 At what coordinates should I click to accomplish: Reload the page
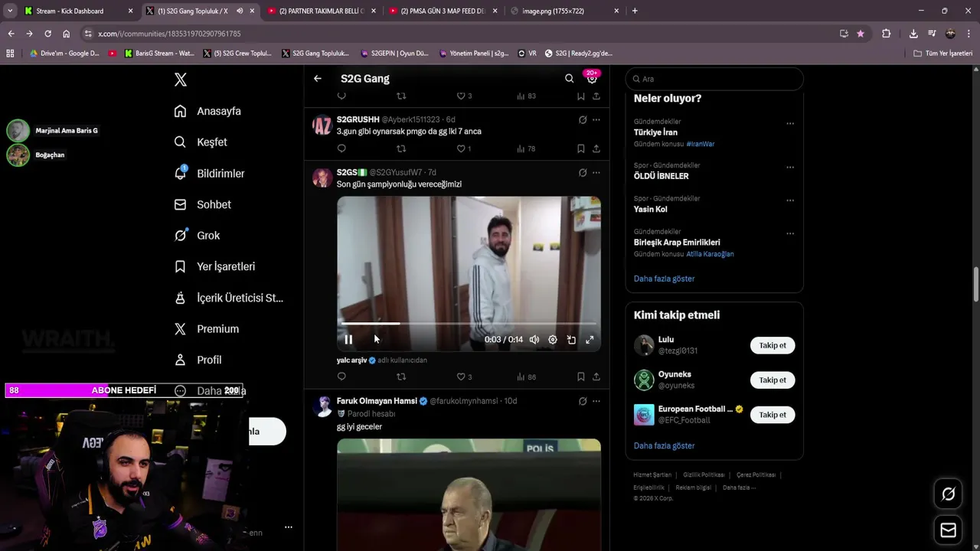pyautogui.click(x=47, y=34)
